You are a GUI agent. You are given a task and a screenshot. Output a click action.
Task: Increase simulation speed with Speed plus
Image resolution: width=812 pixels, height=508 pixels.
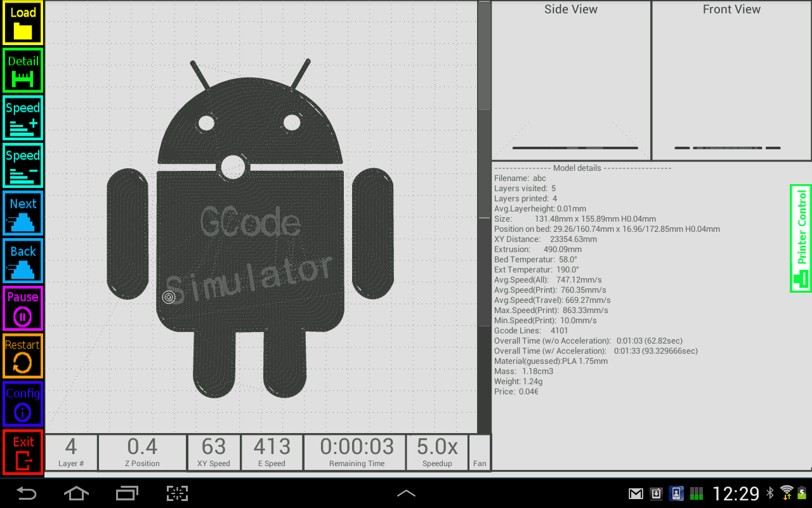pyautogui.click(x=23, y=118)
